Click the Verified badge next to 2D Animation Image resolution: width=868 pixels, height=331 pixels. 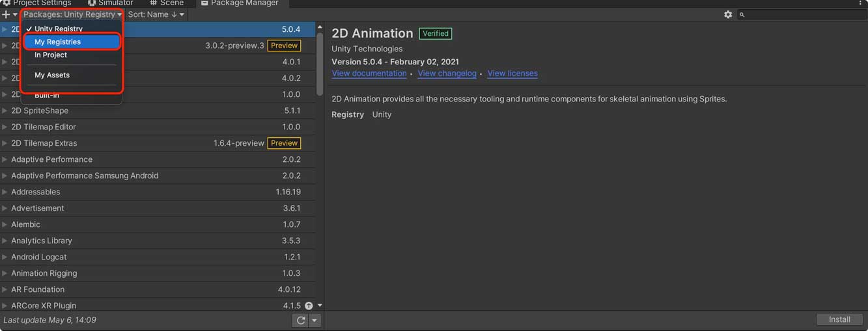436,33
